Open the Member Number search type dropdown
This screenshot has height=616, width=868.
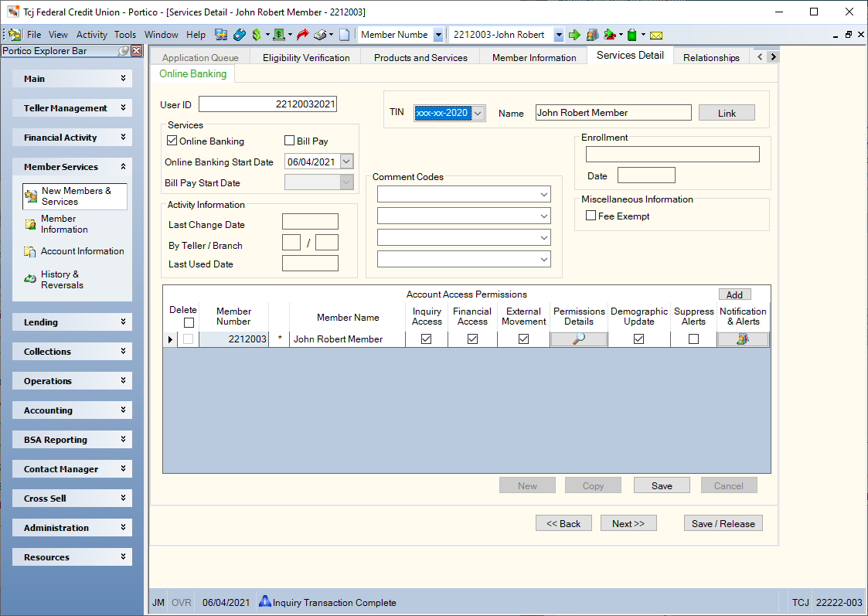click(438, 35)
